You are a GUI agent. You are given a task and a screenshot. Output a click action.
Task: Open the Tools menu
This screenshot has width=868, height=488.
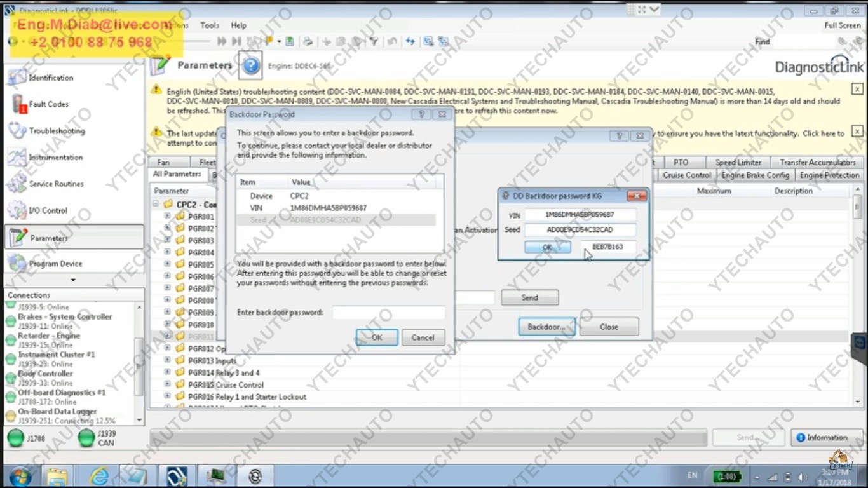pyautogui.click(x=210, y=25)
